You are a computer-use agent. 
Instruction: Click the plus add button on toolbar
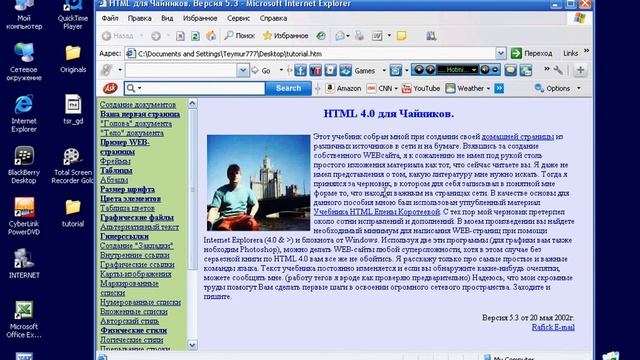[x=580, y=70]
